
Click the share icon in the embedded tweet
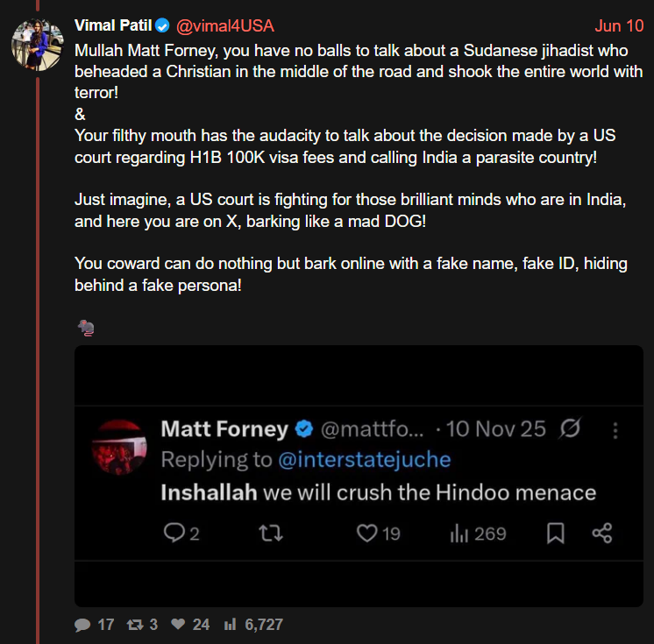click(602, 533)
